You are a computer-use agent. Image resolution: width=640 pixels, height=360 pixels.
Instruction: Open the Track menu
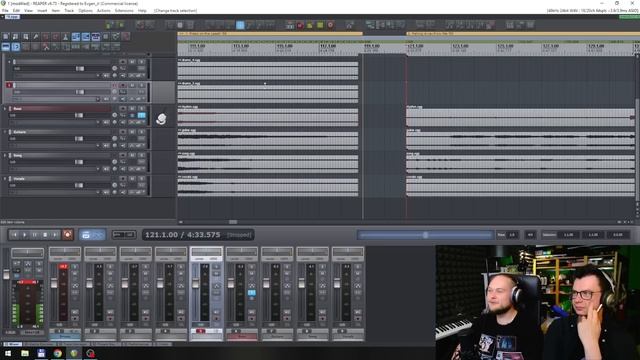click(x=69, y=11)
